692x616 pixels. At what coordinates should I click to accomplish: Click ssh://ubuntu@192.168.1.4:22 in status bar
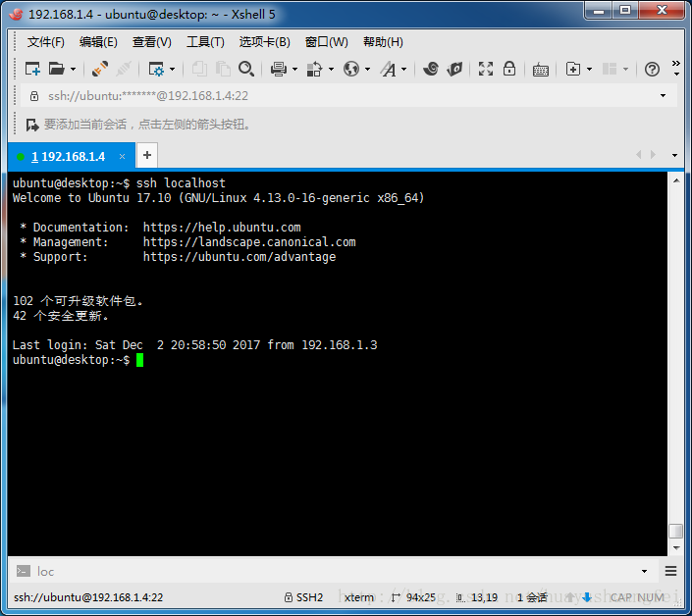pyautogui.click(x=88, y=597)
